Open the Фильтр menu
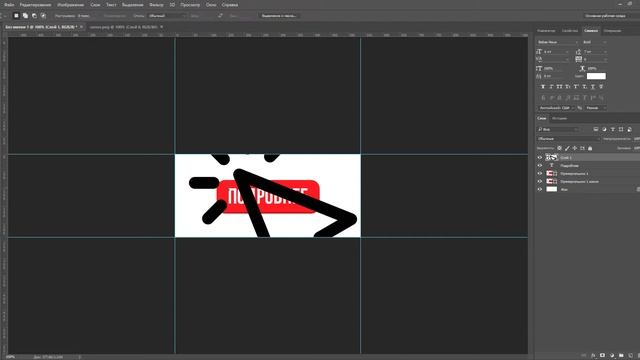The height and width of the screenshot is (360, 640). point(156,5)
